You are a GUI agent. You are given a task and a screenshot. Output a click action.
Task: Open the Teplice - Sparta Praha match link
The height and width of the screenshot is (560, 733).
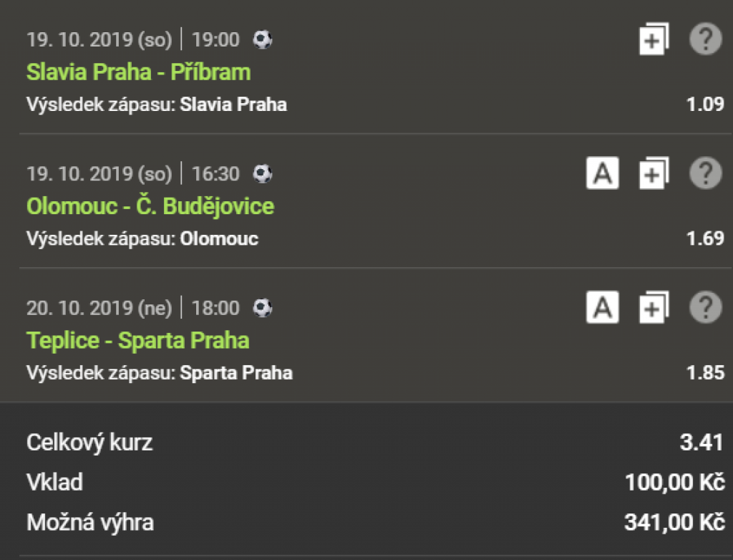[x=137, y=341]
